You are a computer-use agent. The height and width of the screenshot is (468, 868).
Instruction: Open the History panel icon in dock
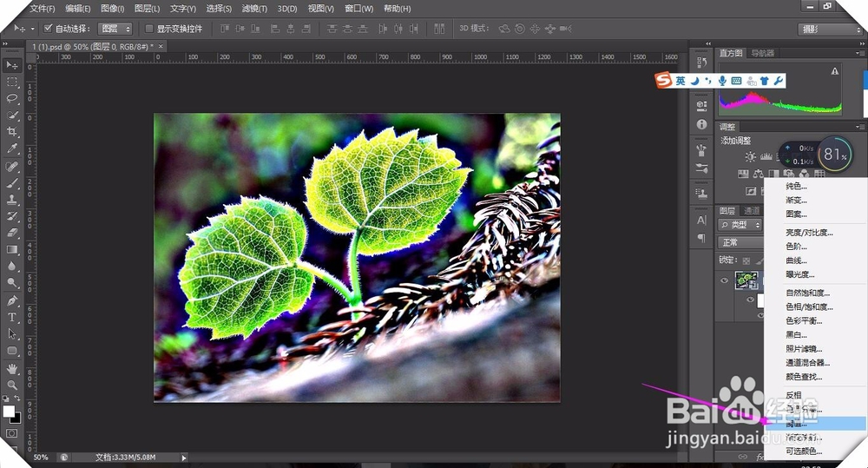coord(702,62)
